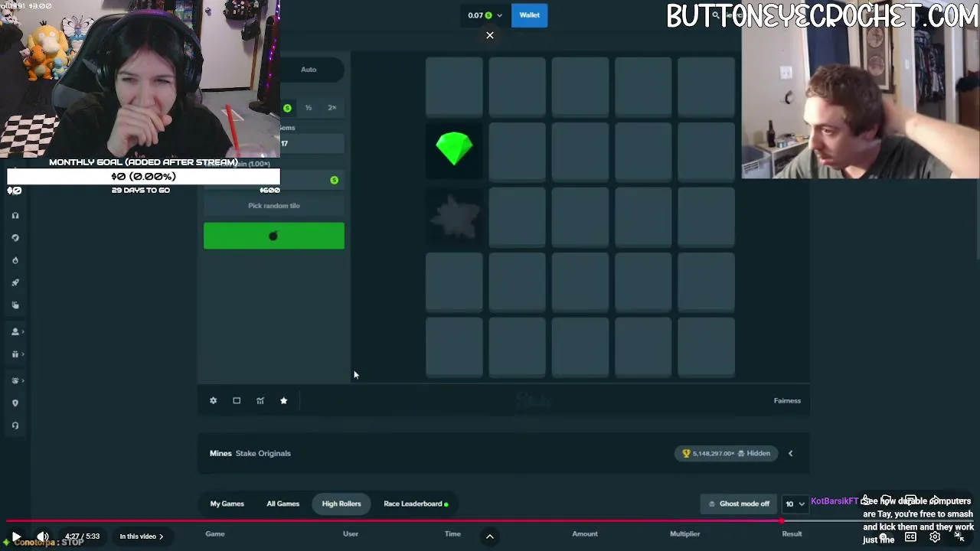The height and width of the screenshot is (551, 980).
Task: Click the green bet button with bomb icon
Action: tap(274, 236)
